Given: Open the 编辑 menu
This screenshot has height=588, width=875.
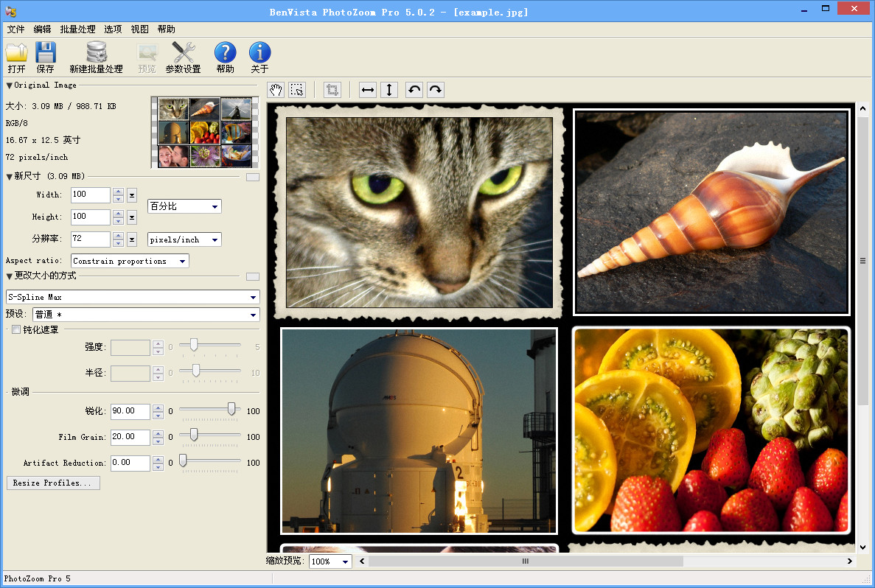Looking at the screenshot, I should (x=42, y=29).
